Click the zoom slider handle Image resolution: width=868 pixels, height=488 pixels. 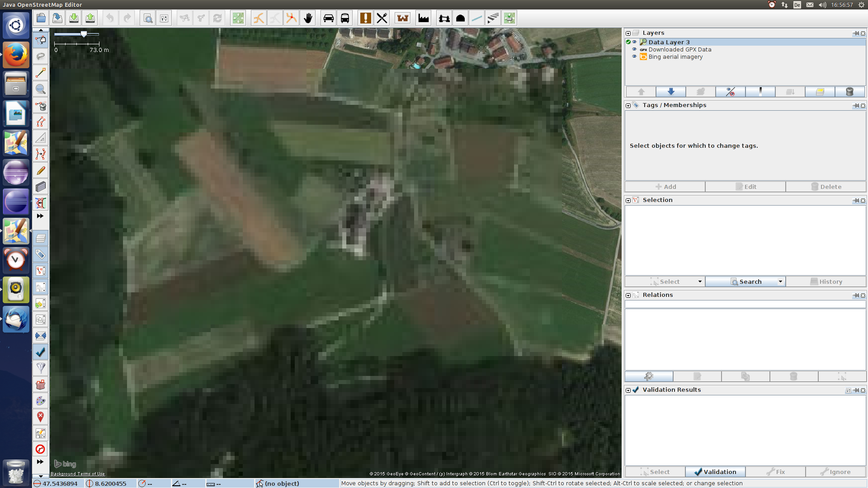[84, 34]
